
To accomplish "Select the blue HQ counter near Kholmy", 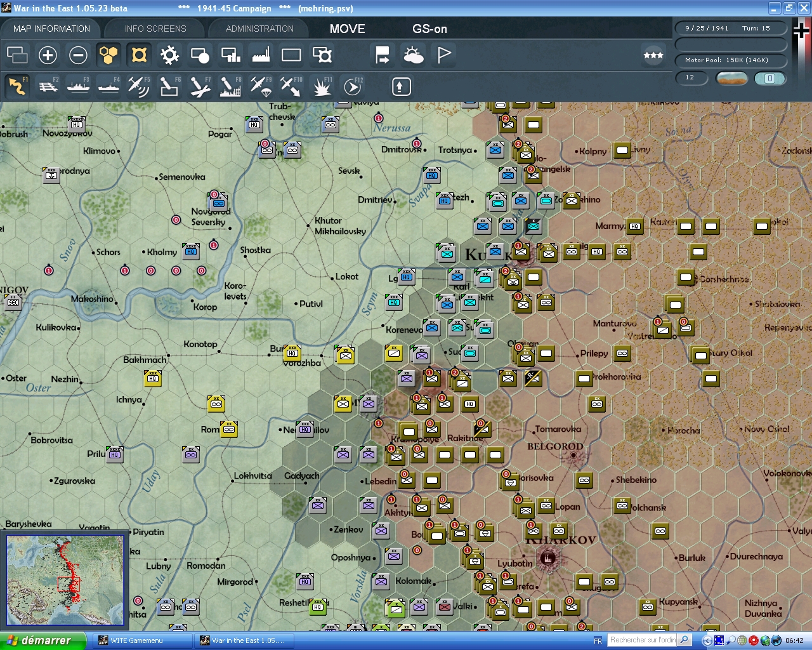I will pyautogui.click(x=191, y=251).
